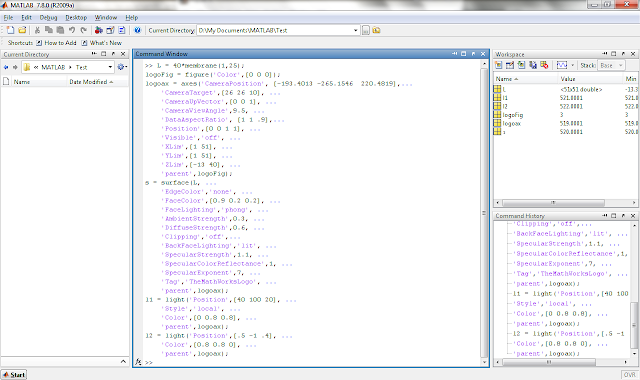Cut selection with the scissors icon

coord(37,30)
